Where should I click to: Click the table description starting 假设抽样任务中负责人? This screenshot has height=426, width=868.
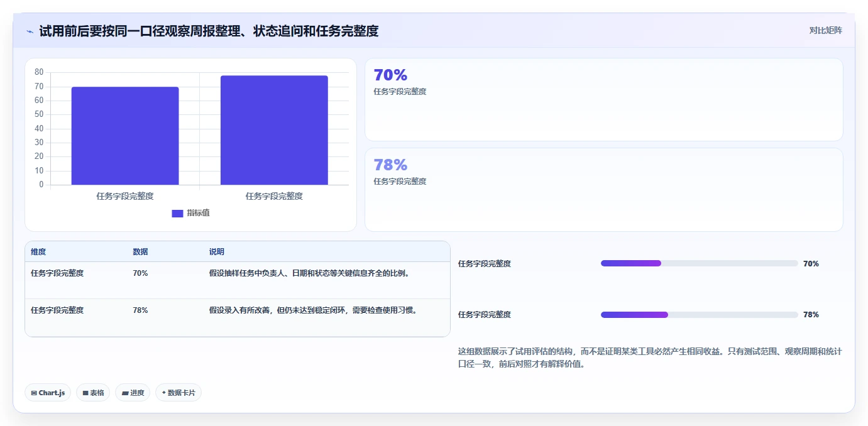[x=310, y=273]
